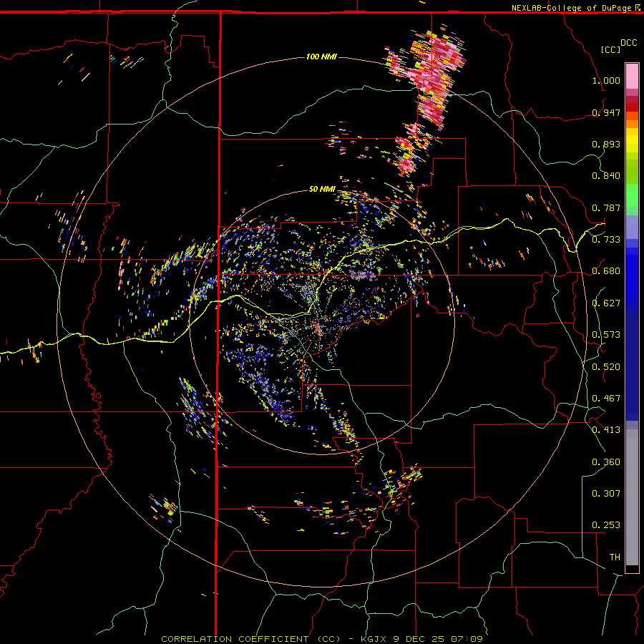Select the 0.360 scale value
This screenshot has height=644, width=644.
pyautogui.click(x=606, y=462)
